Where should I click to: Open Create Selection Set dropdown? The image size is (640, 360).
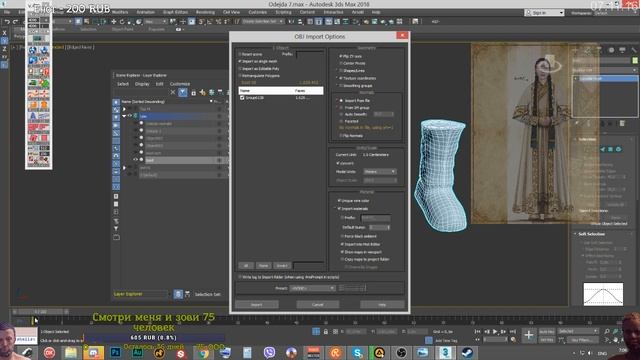pos(263,21)
